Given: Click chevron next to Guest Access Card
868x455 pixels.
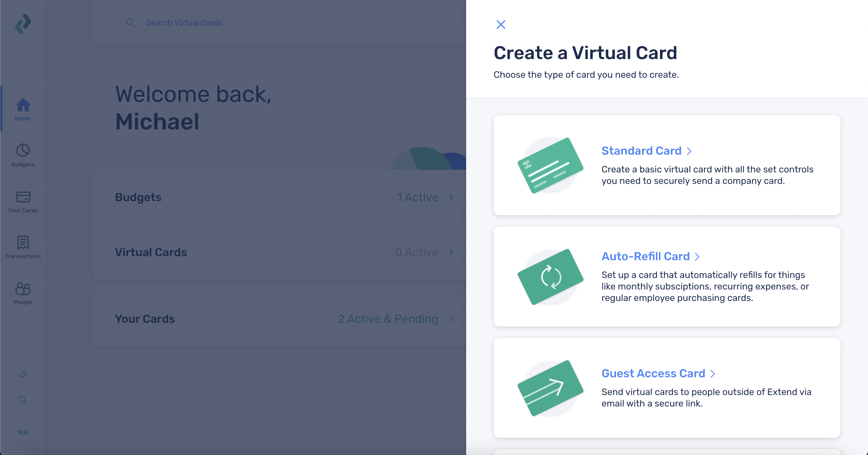Looking at the screenshot, I should 712,374.
